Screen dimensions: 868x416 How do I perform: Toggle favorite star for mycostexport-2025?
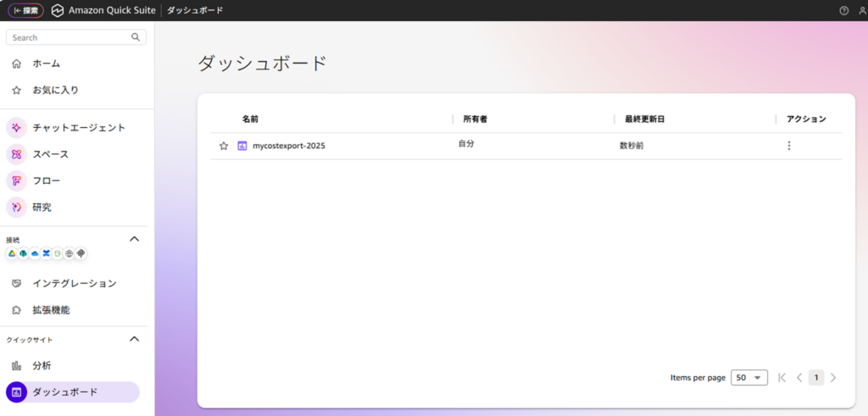coord(224,146)
